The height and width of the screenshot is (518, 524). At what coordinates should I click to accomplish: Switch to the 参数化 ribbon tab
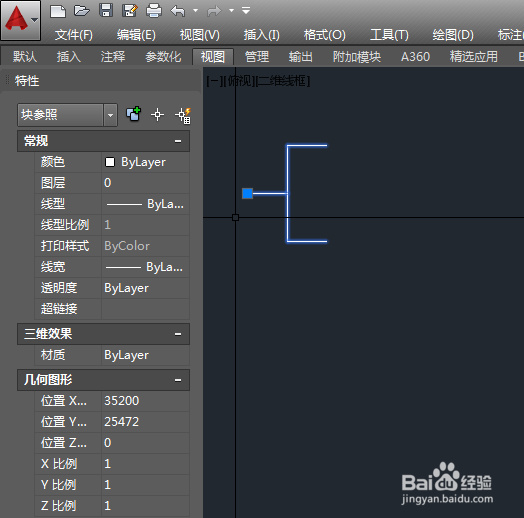click(163, 56)
